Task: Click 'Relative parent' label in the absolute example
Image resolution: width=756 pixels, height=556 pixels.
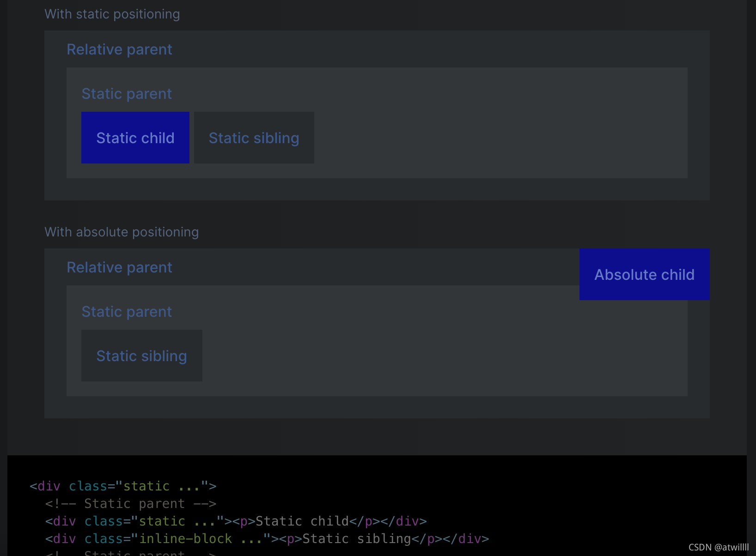Action: pos(119,267)
